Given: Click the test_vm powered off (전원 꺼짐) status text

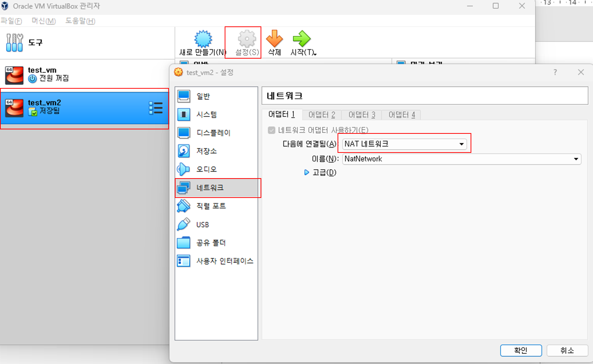Looking at the screenshot, I should (x=54, y=78).
